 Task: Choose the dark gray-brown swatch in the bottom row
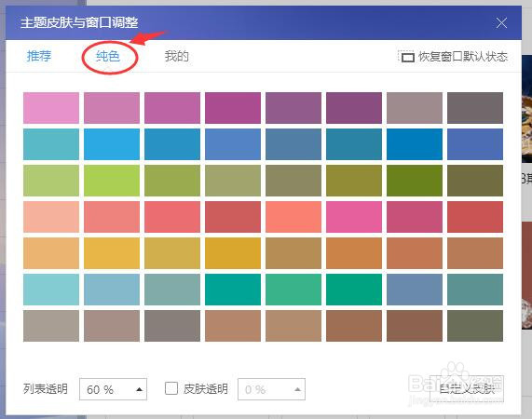tap(172, 326)
